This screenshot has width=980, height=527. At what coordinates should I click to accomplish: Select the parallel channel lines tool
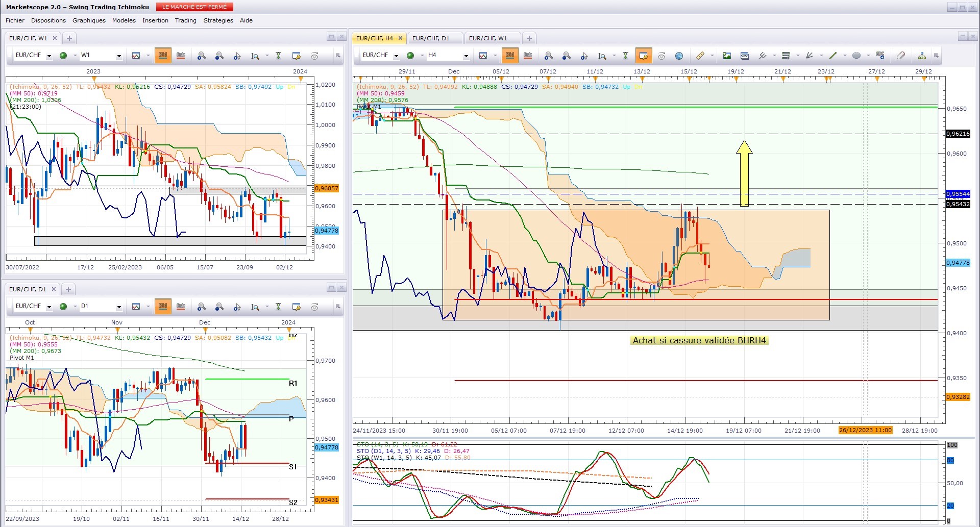pos(763,55)
